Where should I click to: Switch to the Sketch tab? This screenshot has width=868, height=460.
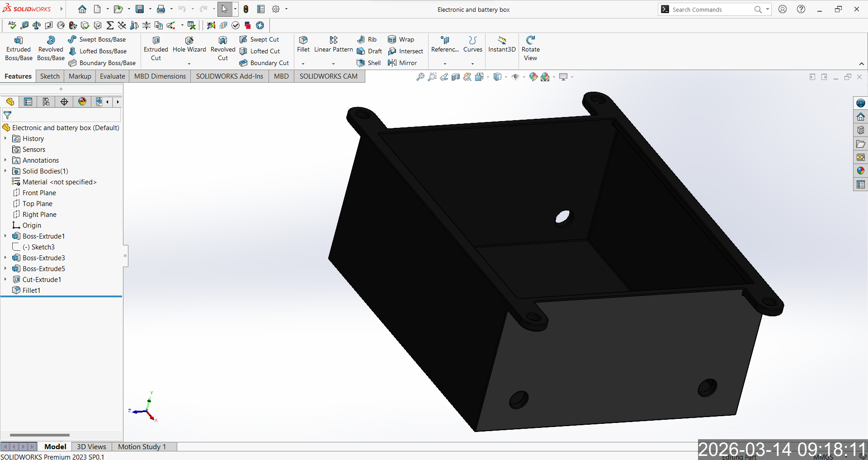(x=50, y=76)
